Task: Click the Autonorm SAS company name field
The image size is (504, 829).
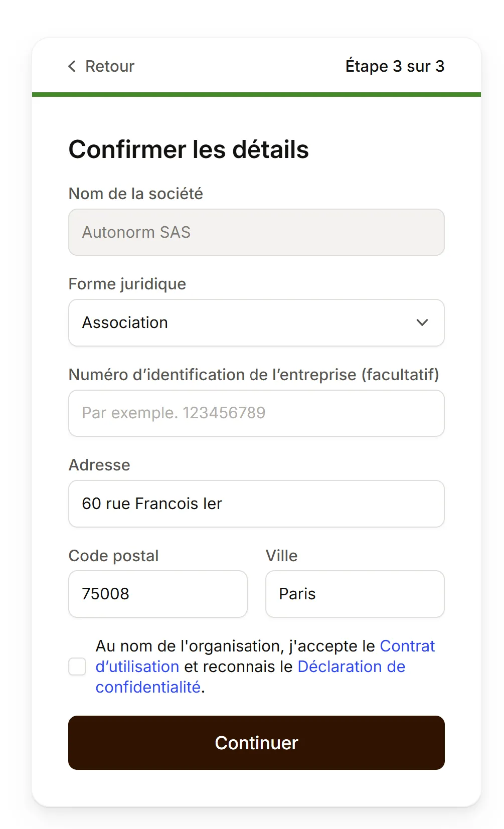Action: (x=256, y=232)
